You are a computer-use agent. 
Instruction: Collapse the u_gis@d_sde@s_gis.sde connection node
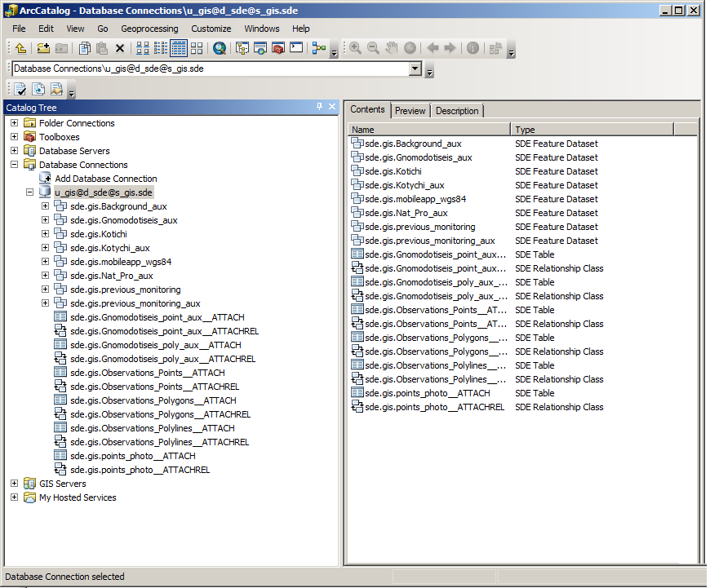coord(30,192)
